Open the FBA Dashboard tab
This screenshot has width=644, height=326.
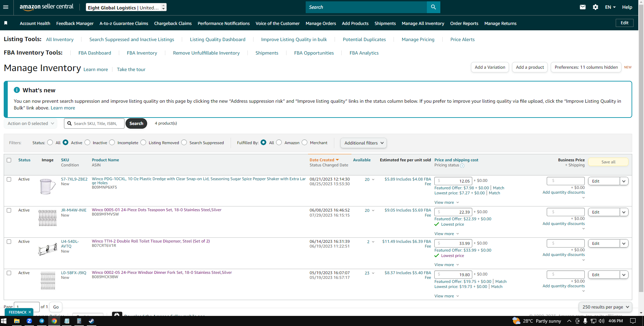pyautogui.click(x=95, y=53)
